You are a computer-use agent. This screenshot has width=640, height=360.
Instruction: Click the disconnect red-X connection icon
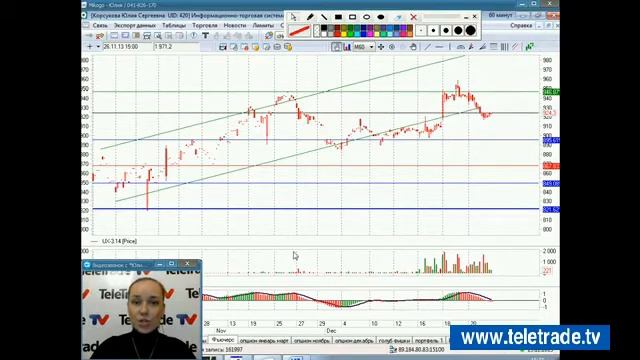pyautogui.click(x=100, y=36)
